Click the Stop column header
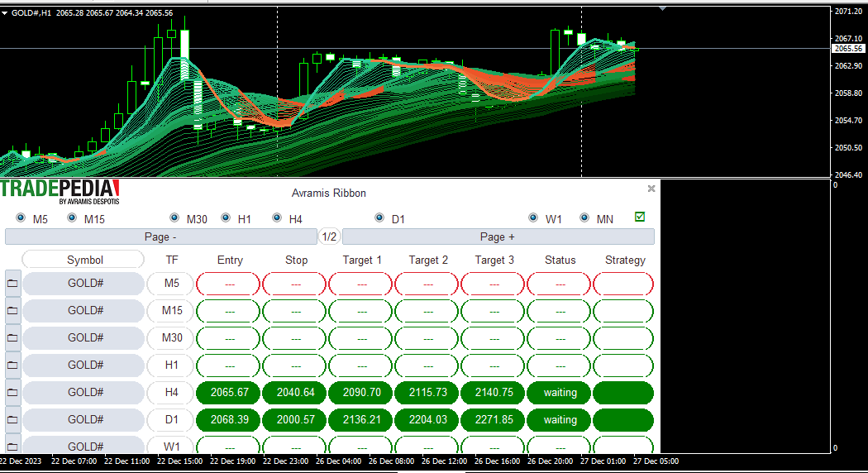 296,260
